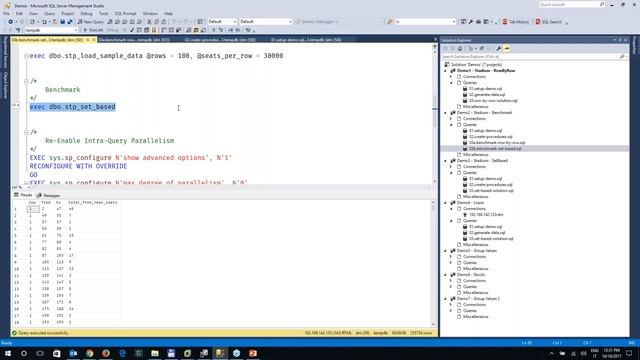The height and width of the screenshot is (360, 640).
Task: Click total_free_near_seats column header
Action: pos(93,202)
